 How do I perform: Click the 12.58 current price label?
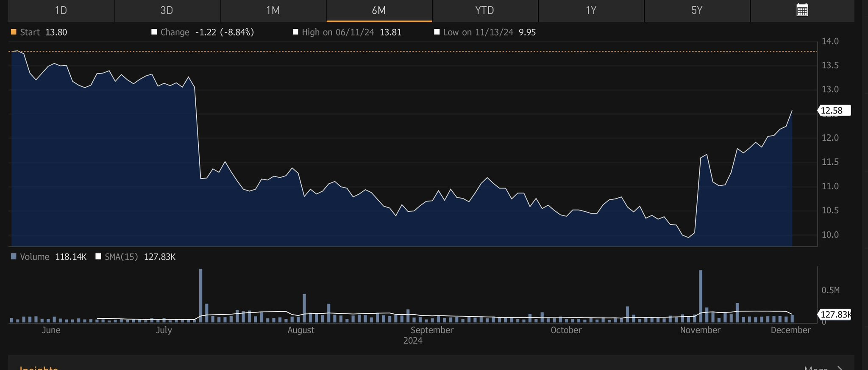(x=833, y=110)
